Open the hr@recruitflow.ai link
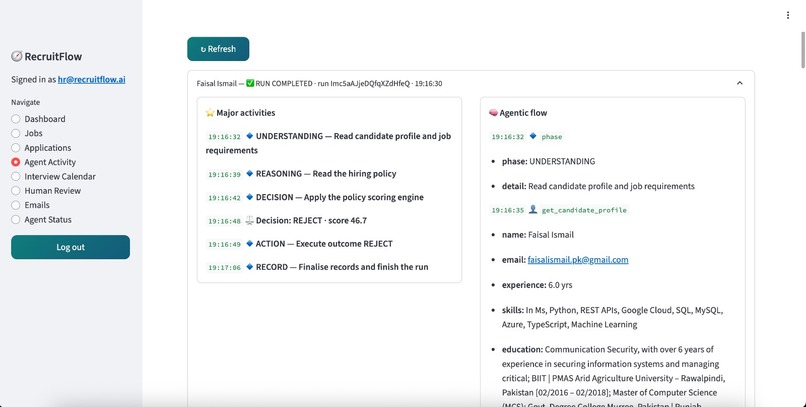 (x=91, y=79)
